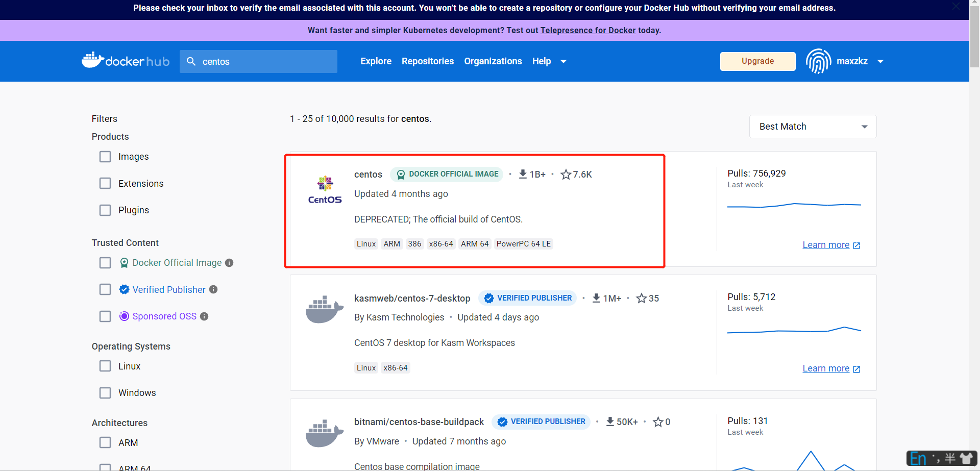Screen dimensions: 980x471
Task: Click the maxzkz username
Action: click(x=852, y=61)
